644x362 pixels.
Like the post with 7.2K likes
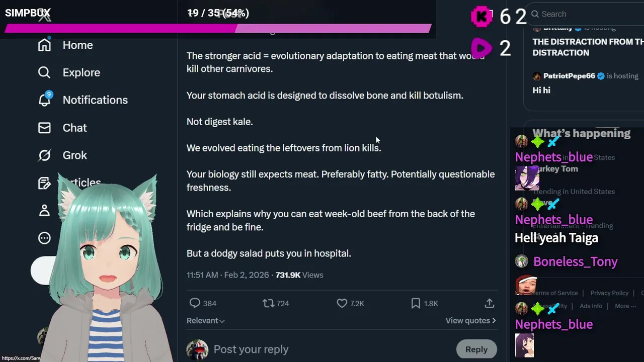point(342,303)
